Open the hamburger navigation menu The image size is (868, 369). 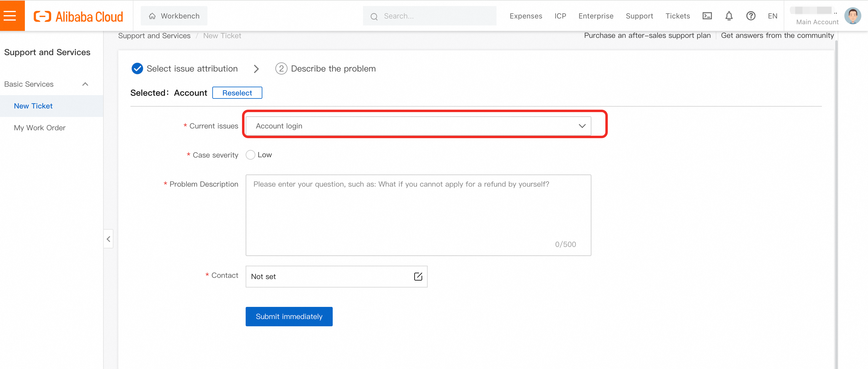pyautogui.click(x=10, y=15)
